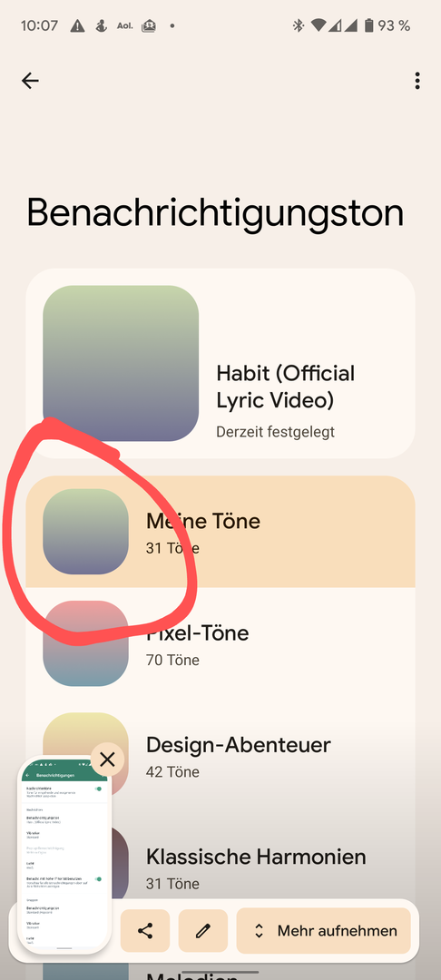Tap the share icon in screenshot toolbar
The height and width of the screenshot is (980, 441).
pyautogui.click(x=145, y=931)
